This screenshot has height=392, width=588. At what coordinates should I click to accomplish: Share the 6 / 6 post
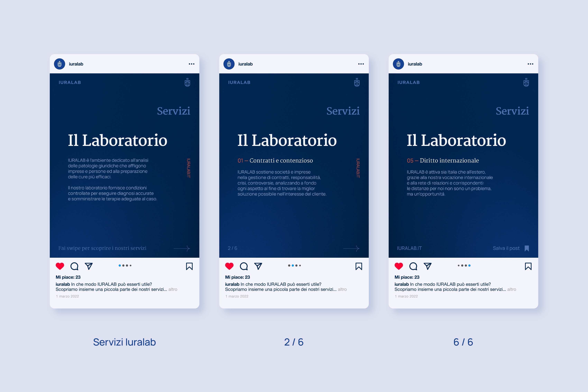tap(428, 266)
